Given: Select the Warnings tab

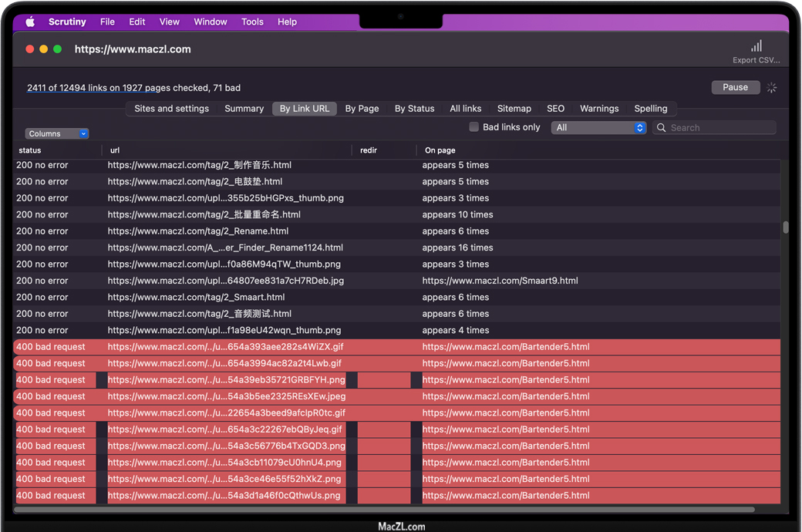Looking at the screenshot, I should [x=599, y=109].
